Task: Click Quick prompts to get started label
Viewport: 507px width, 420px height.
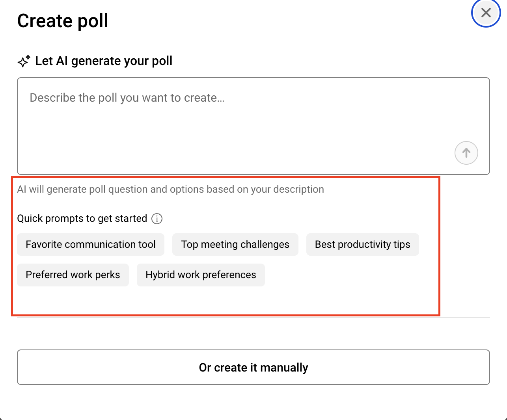Action: click(x=82, y=219)
